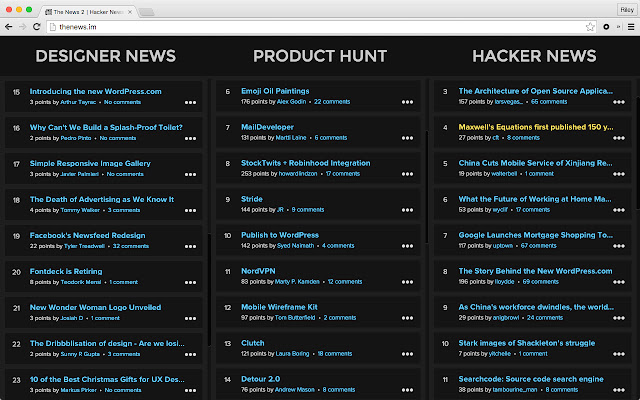Image resolution: width=640 pixels, height=400 pixels.
Task: Open the Introducing the new WordPress.com story
Action: (x=95, y=91)
